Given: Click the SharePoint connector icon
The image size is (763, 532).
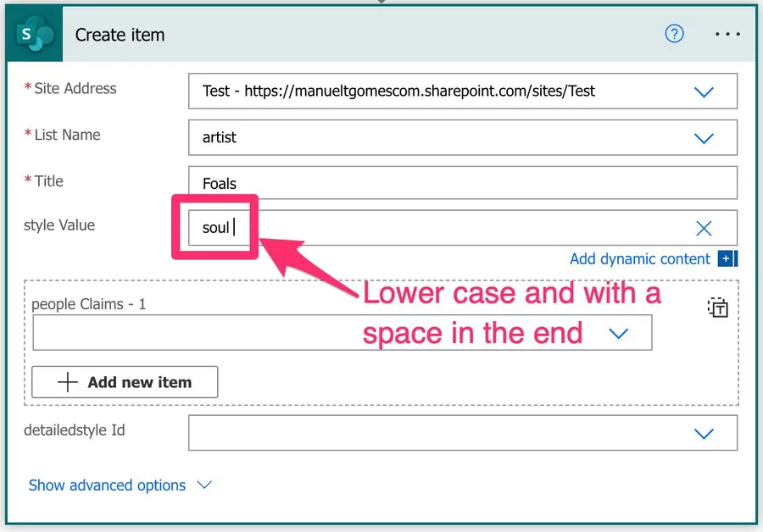Looking at the screenshot, I should point(34,36).
